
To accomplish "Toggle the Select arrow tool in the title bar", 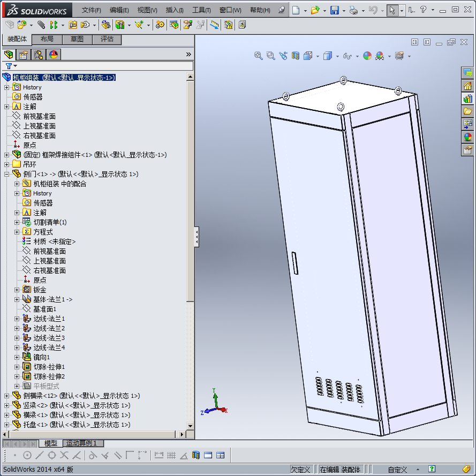I will coord(392,10).
